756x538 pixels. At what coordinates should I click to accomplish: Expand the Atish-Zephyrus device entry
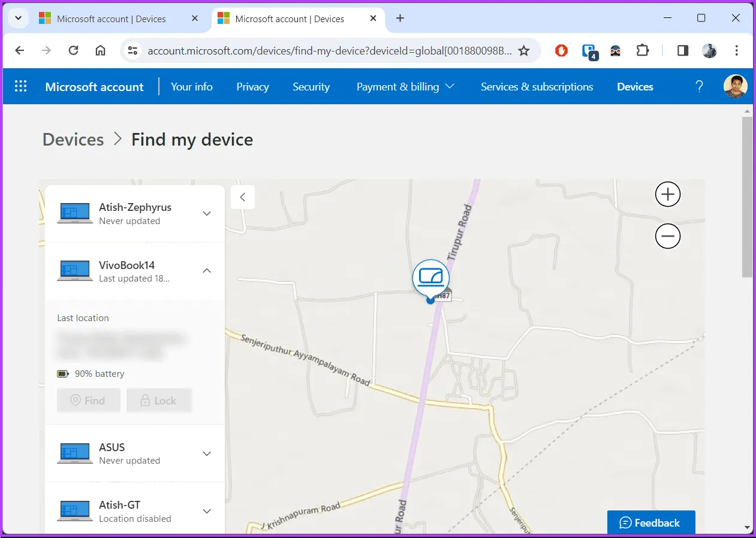(x=206, y=213)
